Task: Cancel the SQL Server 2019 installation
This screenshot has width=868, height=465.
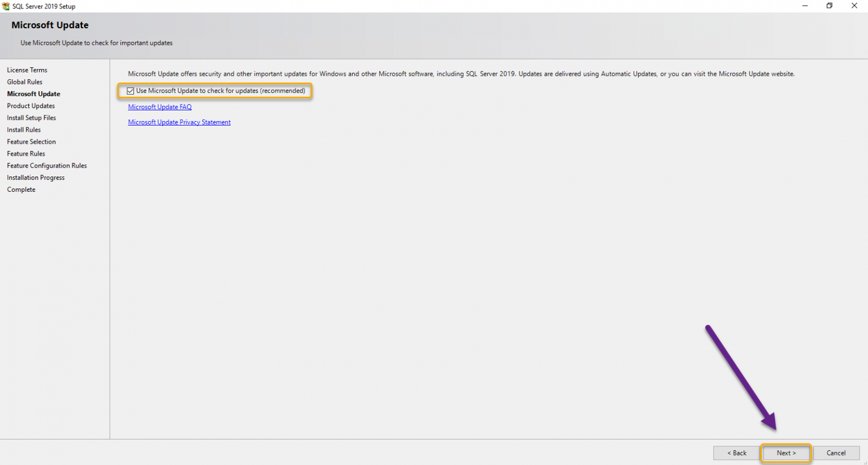Action: click(836, 453)
